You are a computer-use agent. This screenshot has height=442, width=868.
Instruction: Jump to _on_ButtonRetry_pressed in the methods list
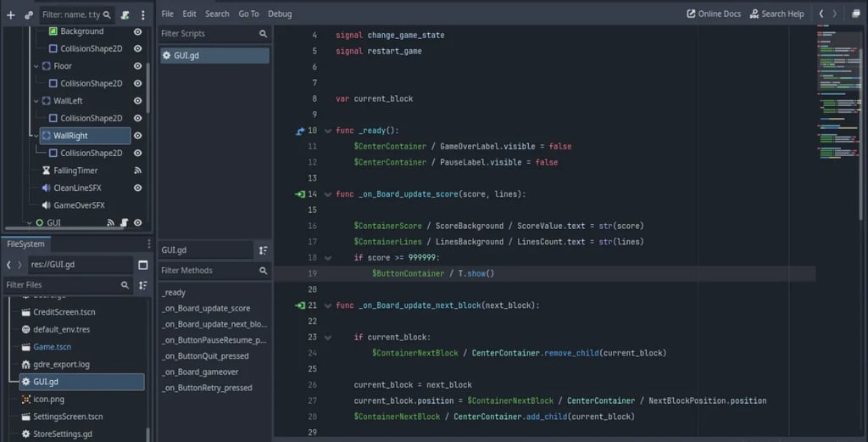207,389
